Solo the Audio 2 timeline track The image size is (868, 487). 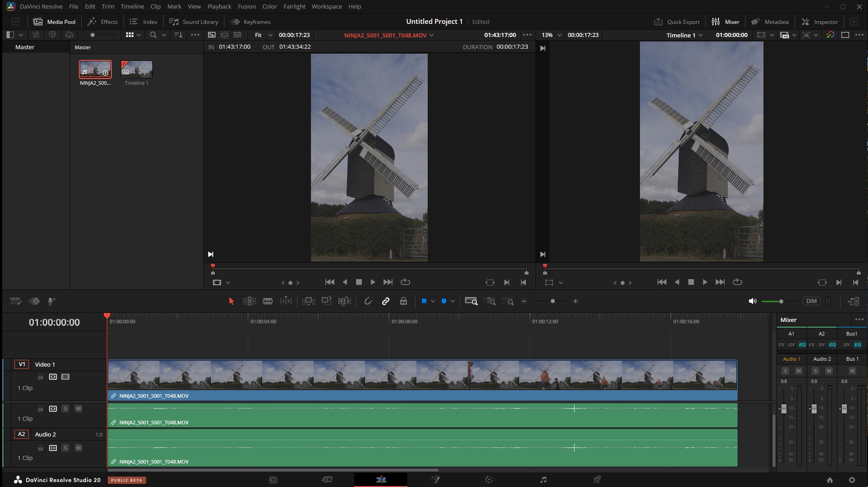tap(65, 448)
